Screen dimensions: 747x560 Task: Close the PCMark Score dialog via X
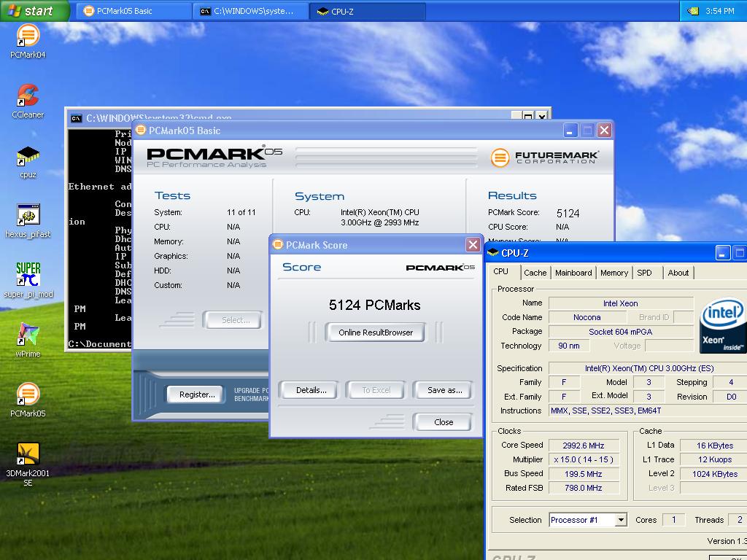pos(473,245)
